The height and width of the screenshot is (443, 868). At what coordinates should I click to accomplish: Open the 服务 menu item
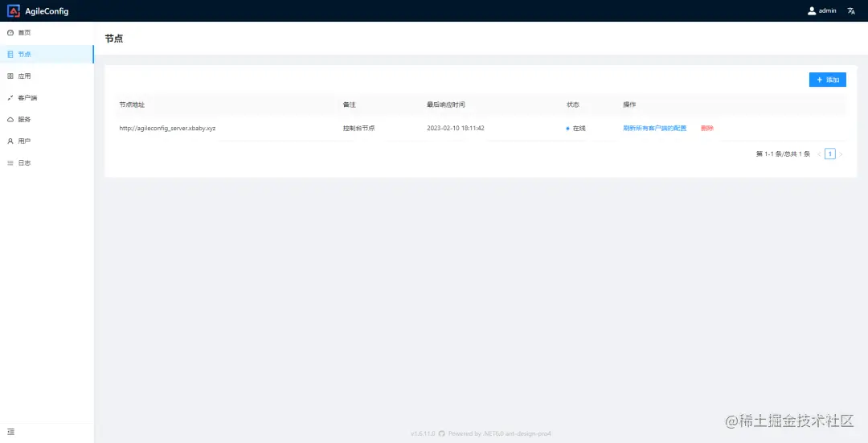(x=47, y=120)
